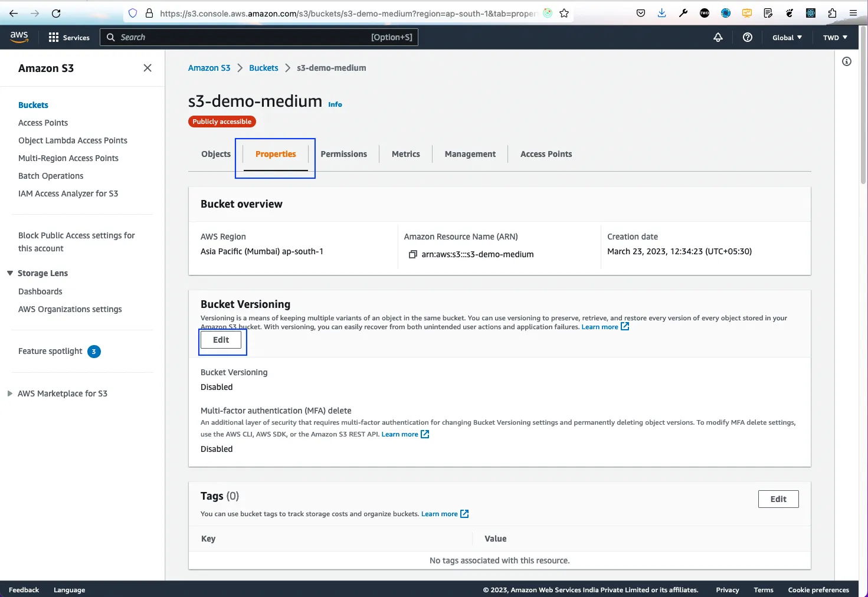Click the Amazon S3 breadcrumb link
This screenshot has width=868, height=597.
[x=209, y=68]
